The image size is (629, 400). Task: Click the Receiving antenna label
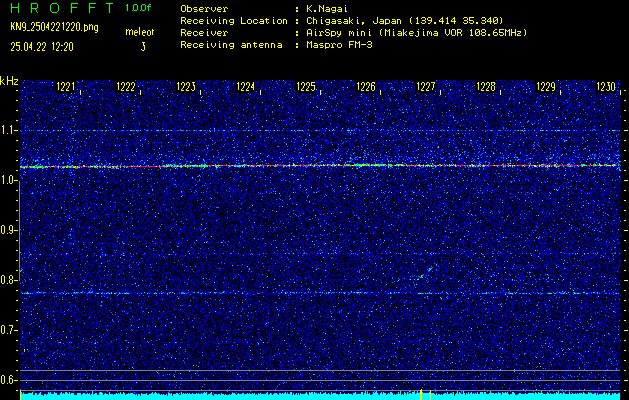[231, 45]
